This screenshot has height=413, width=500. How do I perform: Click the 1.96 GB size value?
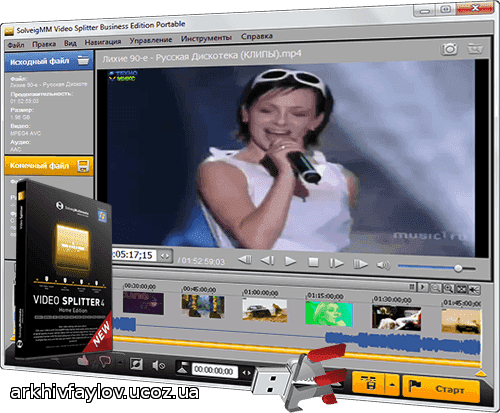[x=20, y=117]
